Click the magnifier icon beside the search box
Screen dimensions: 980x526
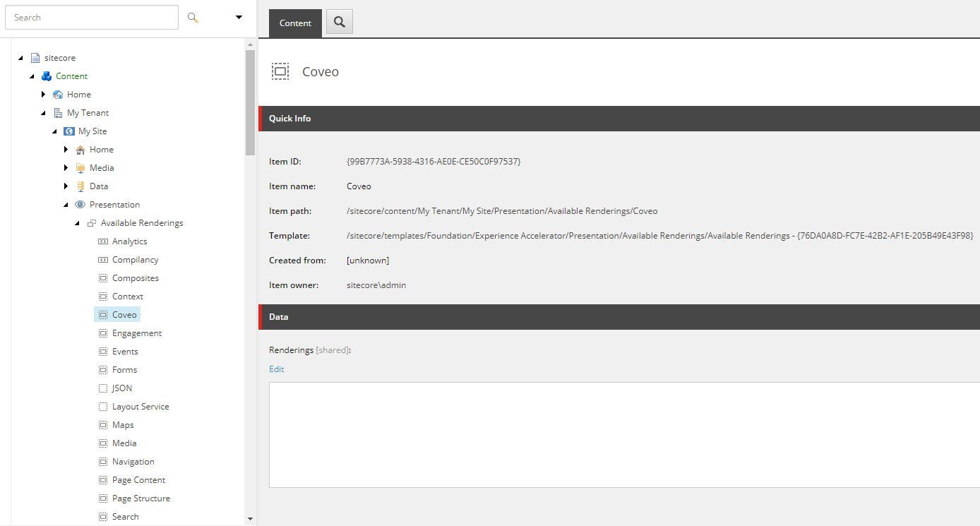click(x=192, y=17)
